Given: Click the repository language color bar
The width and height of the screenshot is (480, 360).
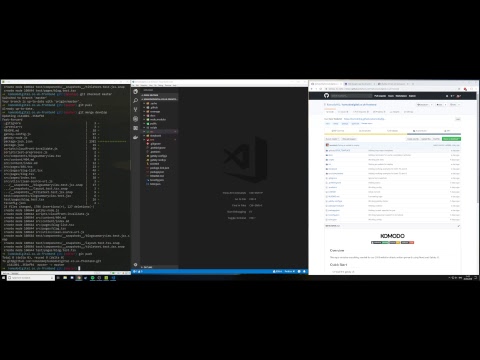Looking at the screenshot, I should pos(392,134).
